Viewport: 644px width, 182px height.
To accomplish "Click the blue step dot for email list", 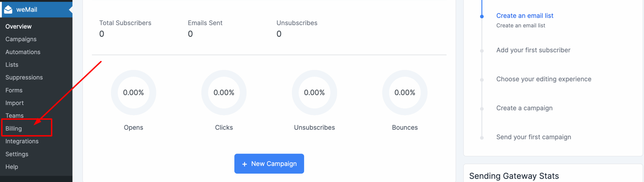I will 482,17.
